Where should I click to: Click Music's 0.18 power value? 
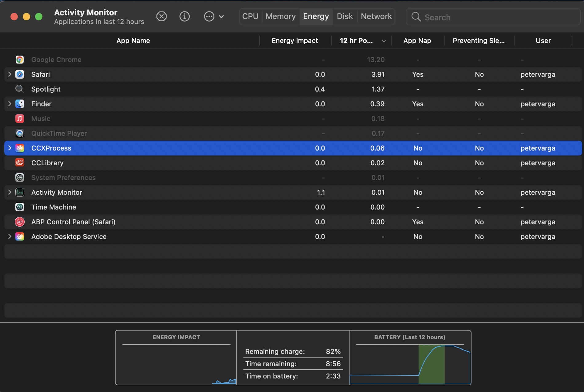[378, 119]
